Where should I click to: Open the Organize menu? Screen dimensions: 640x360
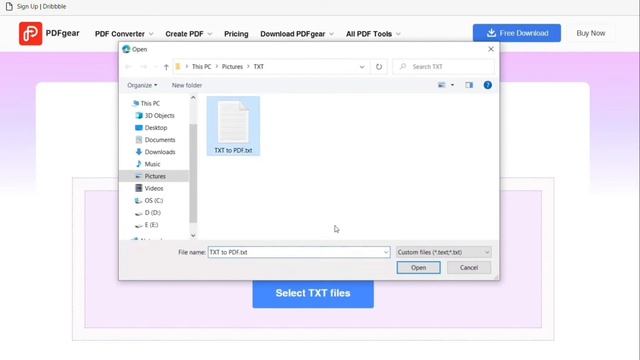142,85
